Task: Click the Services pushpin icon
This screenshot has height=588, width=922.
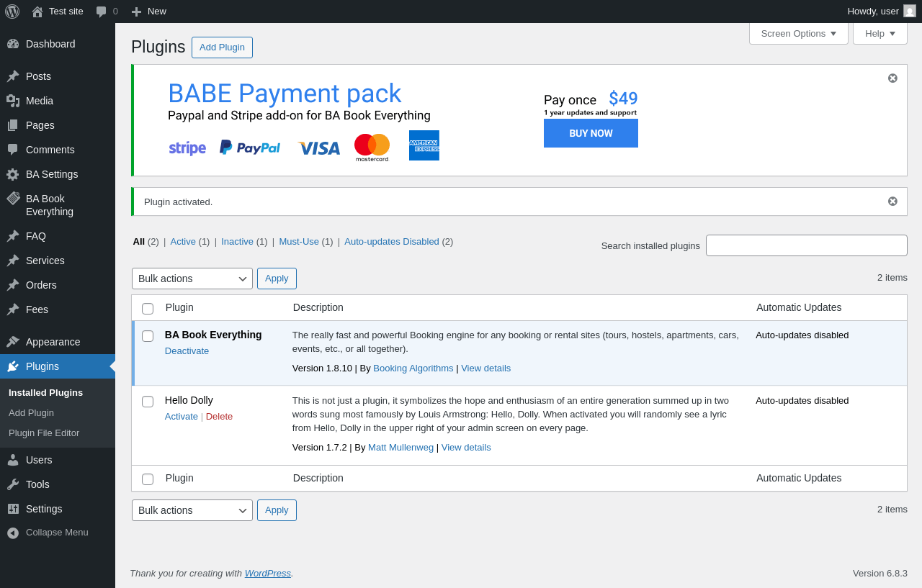Action: [x=13, y=261]
